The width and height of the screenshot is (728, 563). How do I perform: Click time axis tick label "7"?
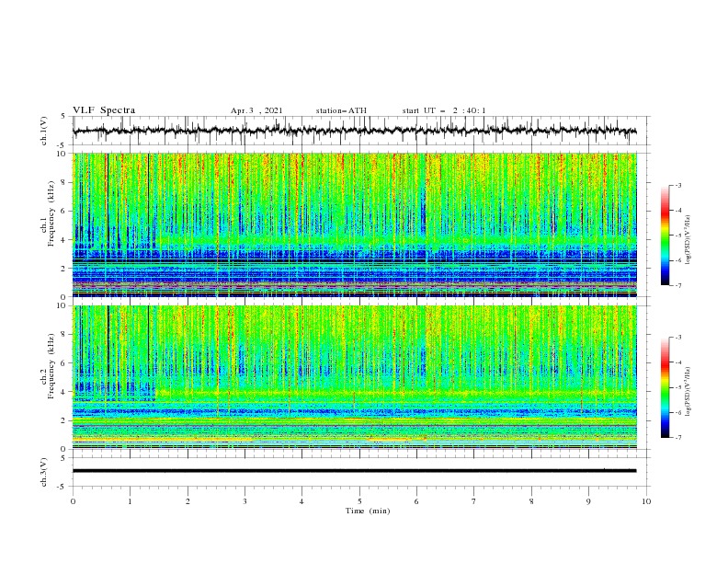(474, 501)
